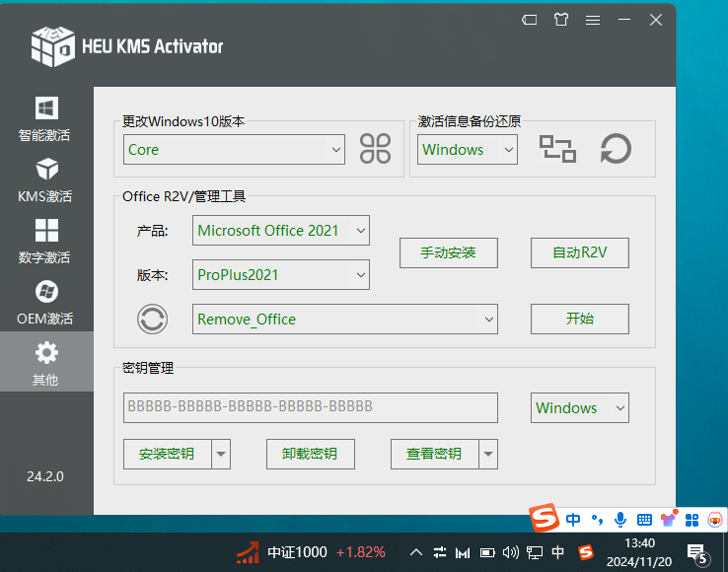The height and width of the screenshot is (572, 728).
Task: Open the battery status tray icon
Action: [x=487, y=552]
